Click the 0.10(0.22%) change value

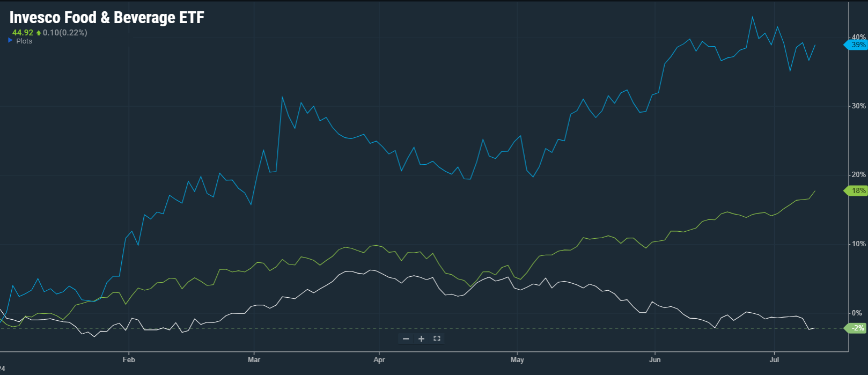point(65,33)
